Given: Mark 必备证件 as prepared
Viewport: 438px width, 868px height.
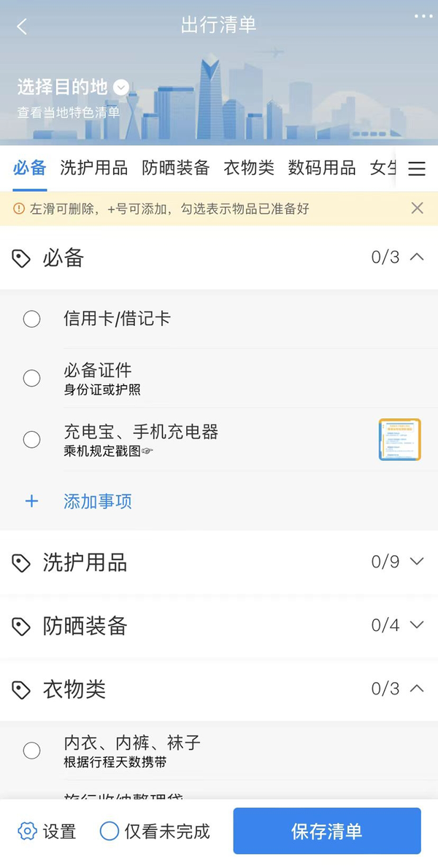Looking at the screenshot, I should coord(31,378).
